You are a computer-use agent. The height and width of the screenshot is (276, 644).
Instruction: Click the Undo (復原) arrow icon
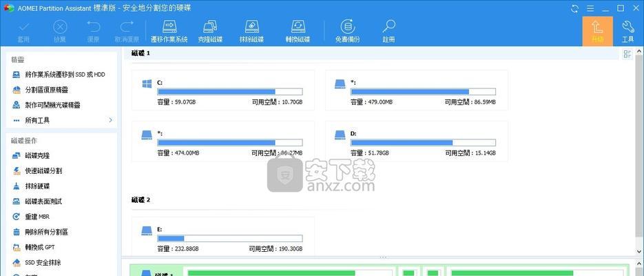tap(94, 27)
